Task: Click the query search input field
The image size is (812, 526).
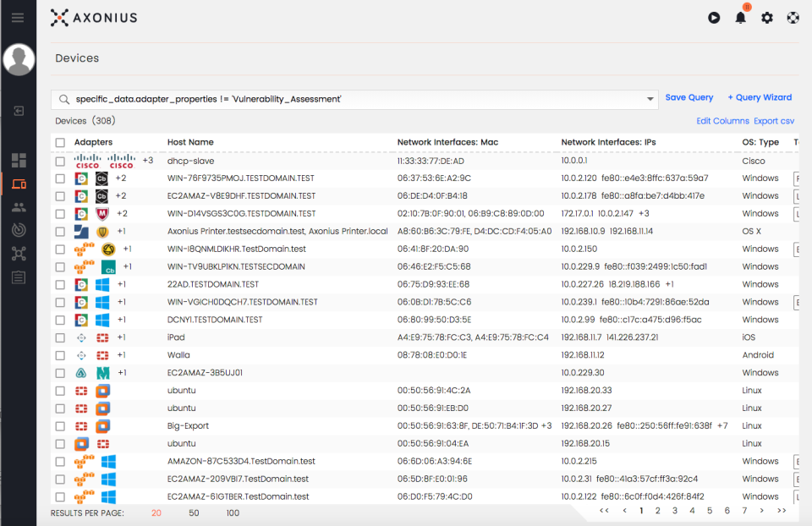Action: point(354,99)
